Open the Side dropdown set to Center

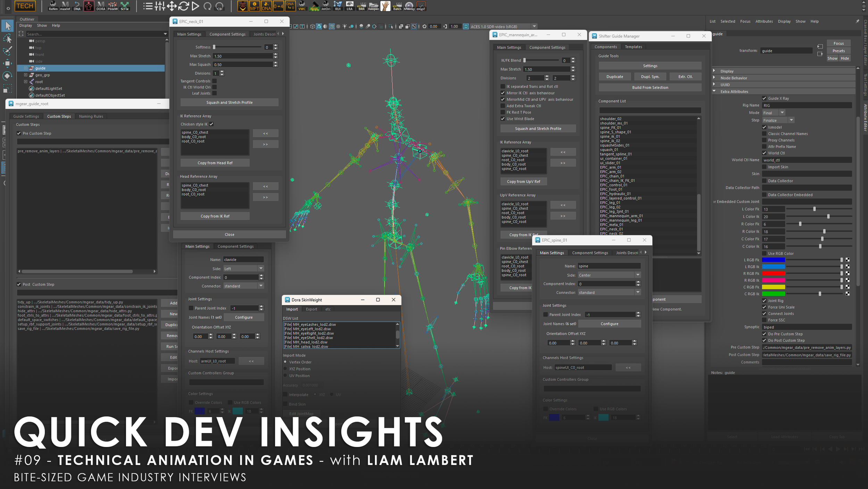[x=609, y=275]
